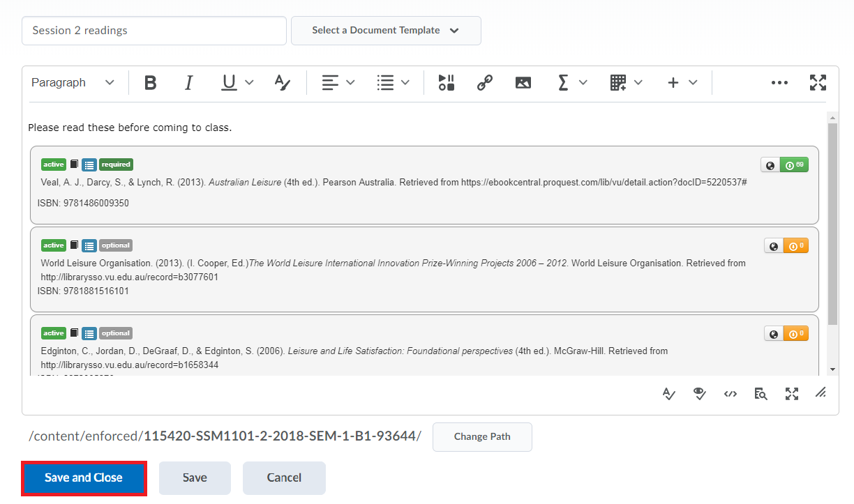
Task: Expand the table options arrow
Action: tap(638, 83)
